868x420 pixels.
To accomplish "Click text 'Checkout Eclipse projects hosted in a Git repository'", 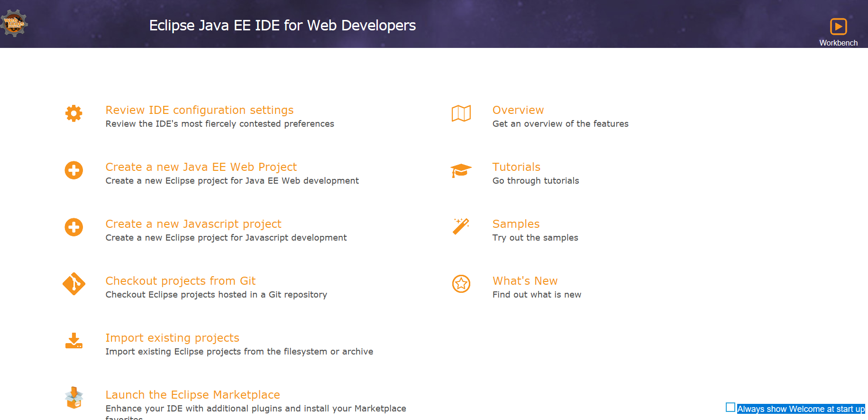I will (216, 295).
